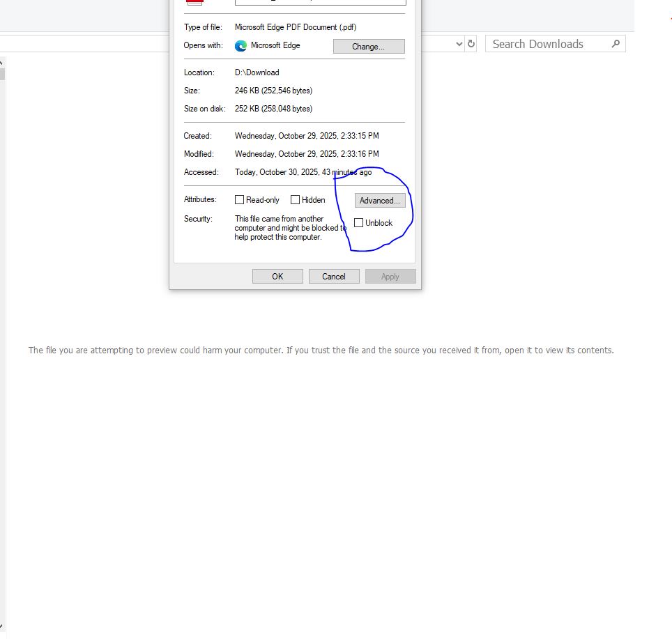Viewport: 672px width, 639px height.
Task: Enable the Read-only attribute checkbox
Action: [240, 200]
